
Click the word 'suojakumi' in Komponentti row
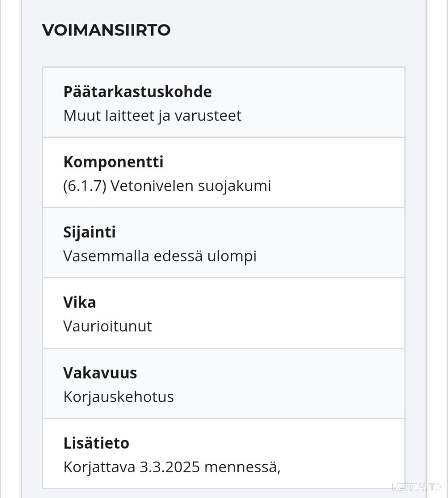(x=234, y=186)
